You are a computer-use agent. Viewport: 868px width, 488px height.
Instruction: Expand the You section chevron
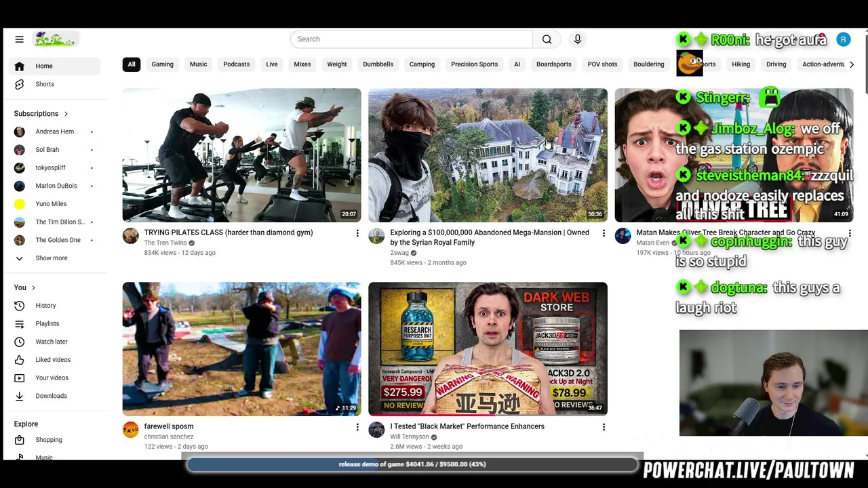pos(33,288)
